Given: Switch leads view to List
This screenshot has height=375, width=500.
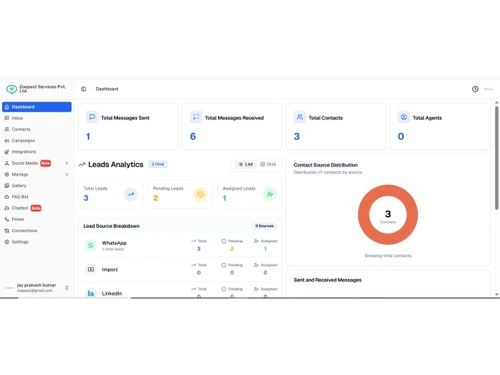Looking at the screenshot, I should [x=246, y=164].
